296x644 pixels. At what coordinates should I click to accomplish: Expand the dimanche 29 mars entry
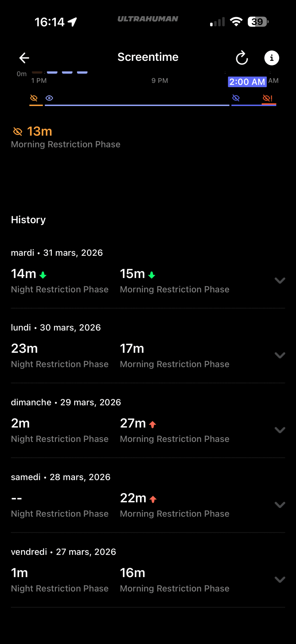click(x=280, y=430)
